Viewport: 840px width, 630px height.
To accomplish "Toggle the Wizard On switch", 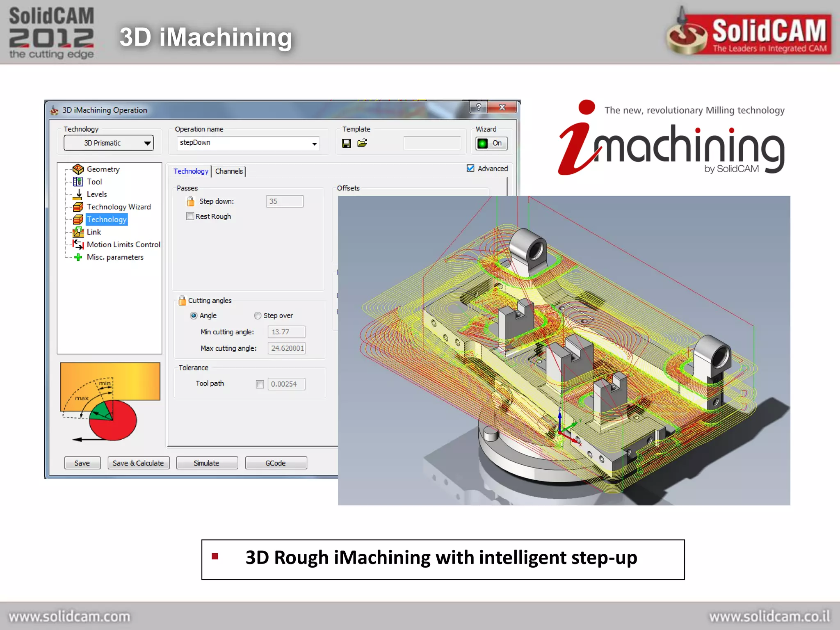I will point(491,143).
